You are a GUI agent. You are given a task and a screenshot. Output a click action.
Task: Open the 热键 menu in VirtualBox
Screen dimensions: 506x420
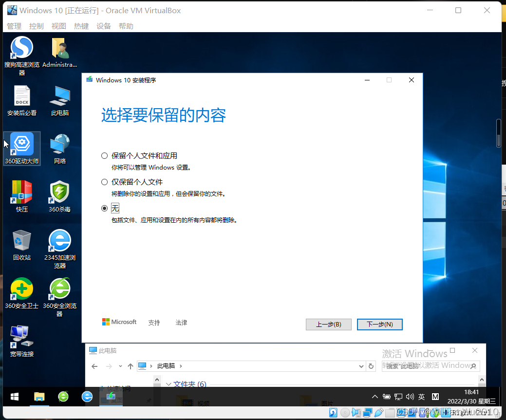click(x=81, y=26)
